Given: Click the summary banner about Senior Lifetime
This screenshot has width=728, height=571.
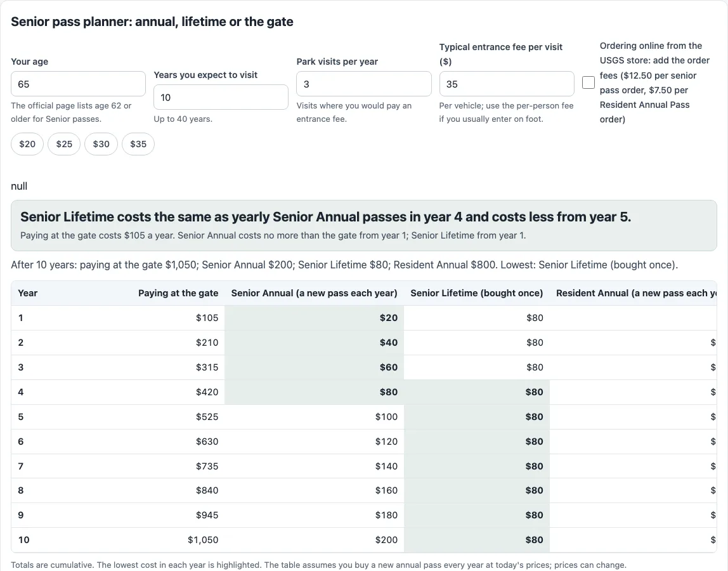Looking at the screenshot, I should click(364, 225).
